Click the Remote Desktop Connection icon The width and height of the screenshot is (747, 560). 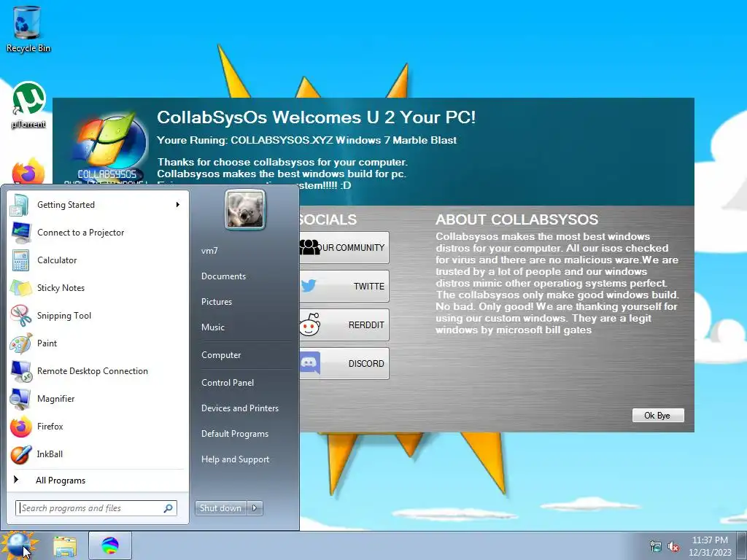pos(21,371)
